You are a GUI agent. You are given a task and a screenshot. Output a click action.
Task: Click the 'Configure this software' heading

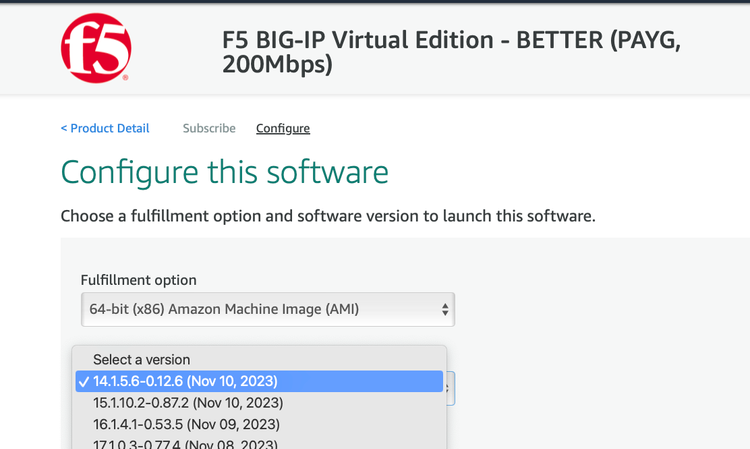[224, 172]
